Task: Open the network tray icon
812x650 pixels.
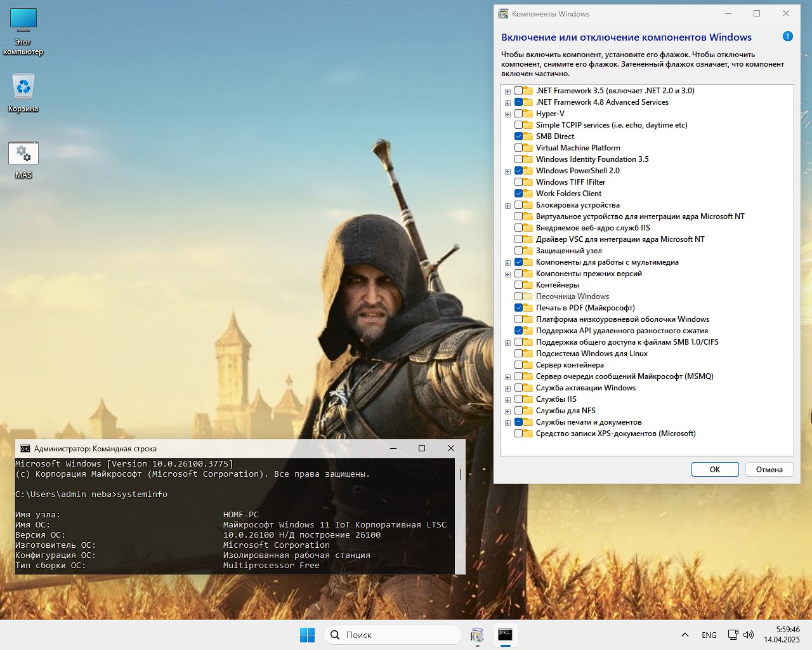Action: [733, 635]
